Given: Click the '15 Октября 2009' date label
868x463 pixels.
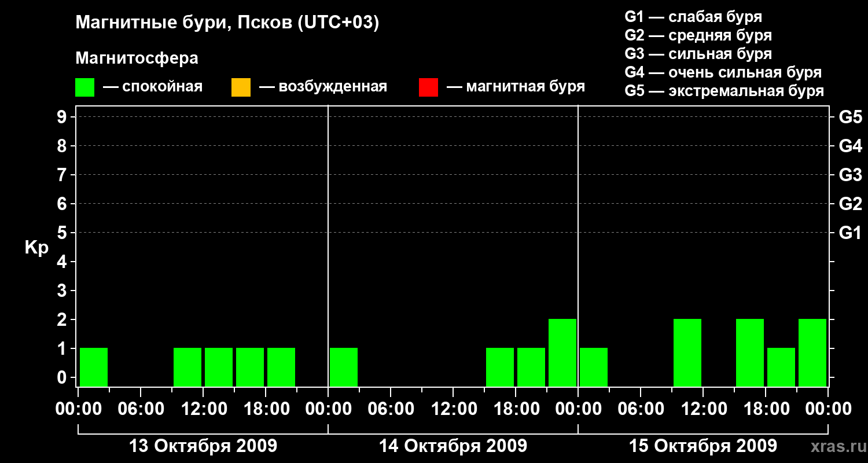Looking at the screenshot, I should (x=703, y=446).
